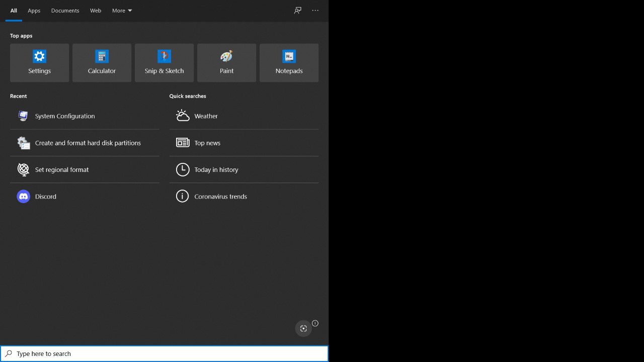Open Create and format hard disk partitions
The width and height of the screenshot is (644, 362).
pos(85,143)
